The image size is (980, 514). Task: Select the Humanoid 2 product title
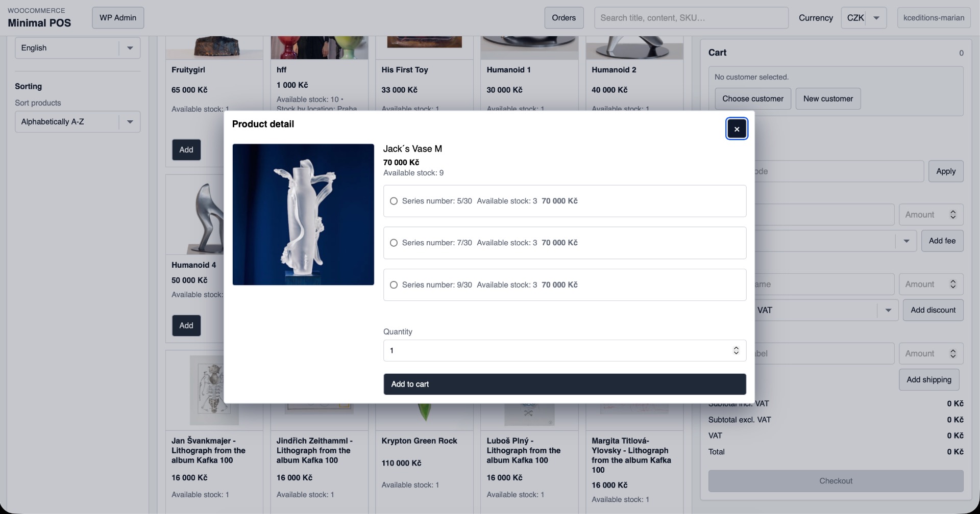[x=614, y=70]
